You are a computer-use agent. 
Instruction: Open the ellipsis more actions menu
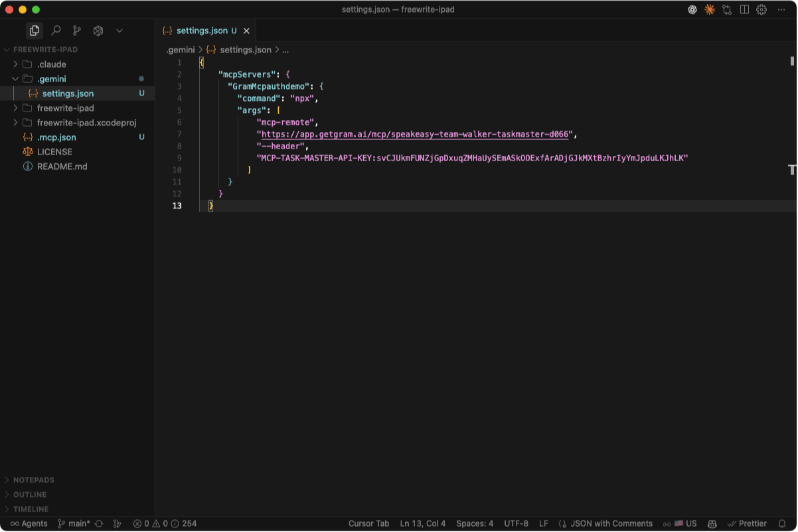coord(781,9)
